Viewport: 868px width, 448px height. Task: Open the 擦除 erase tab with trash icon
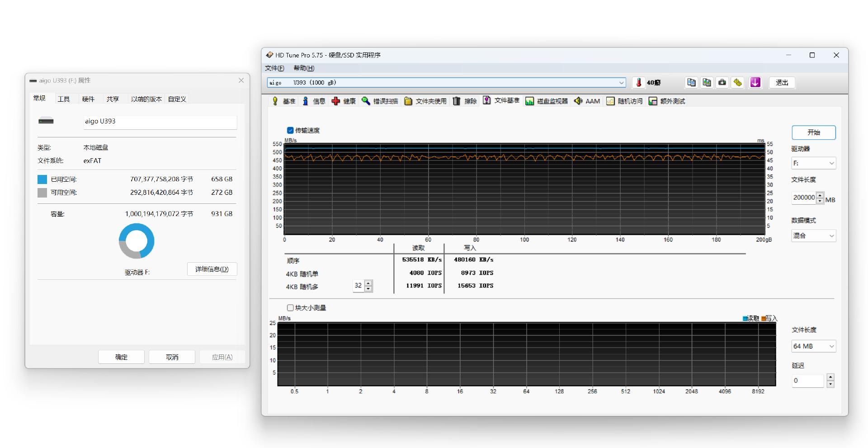tap(465, 101)
